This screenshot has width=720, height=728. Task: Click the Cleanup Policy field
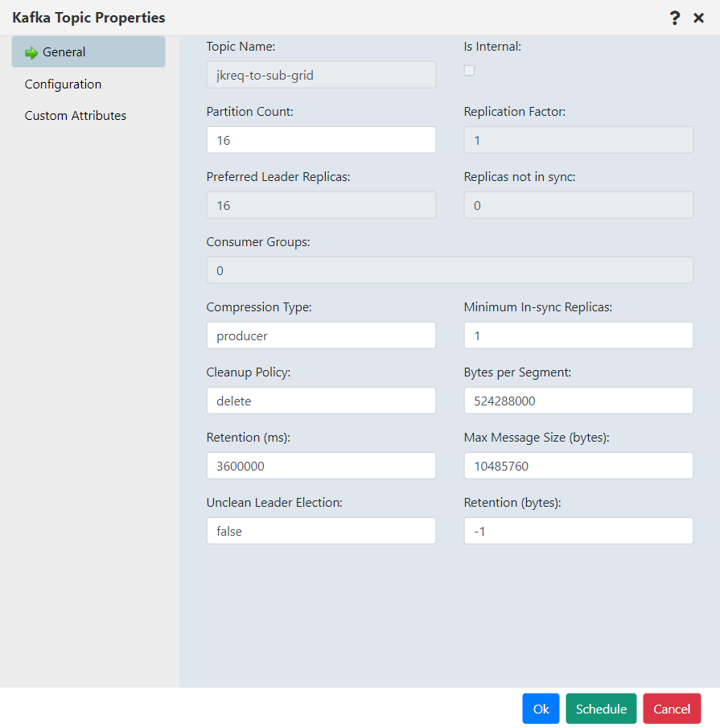[321, 400]
